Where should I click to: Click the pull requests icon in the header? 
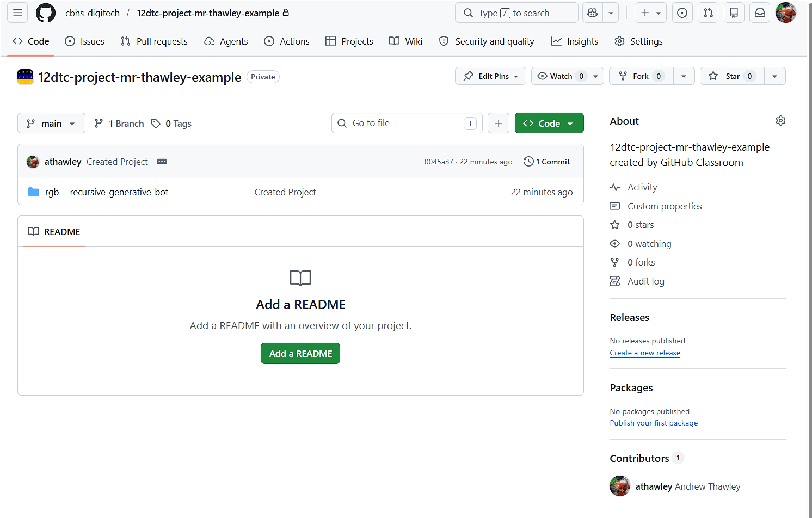pyautogui.click(x=708, y=13)
